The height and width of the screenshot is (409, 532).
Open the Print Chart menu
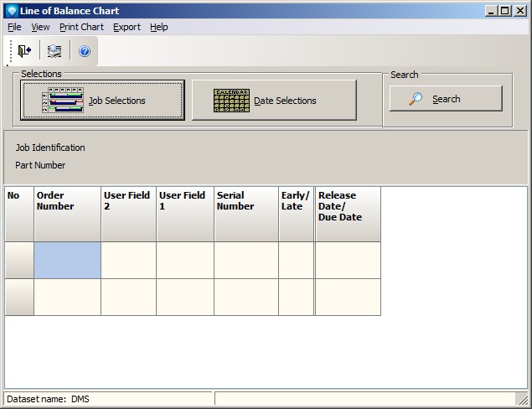81,27
